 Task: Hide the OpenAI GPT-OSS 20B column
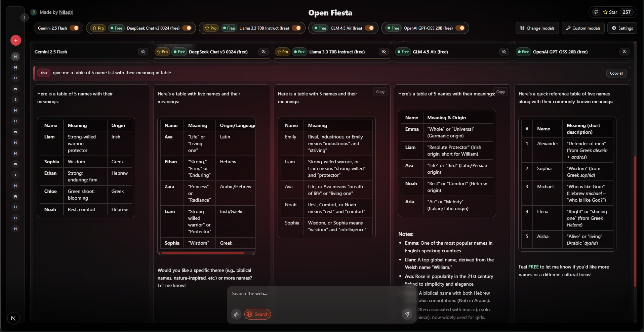(625, 52)
